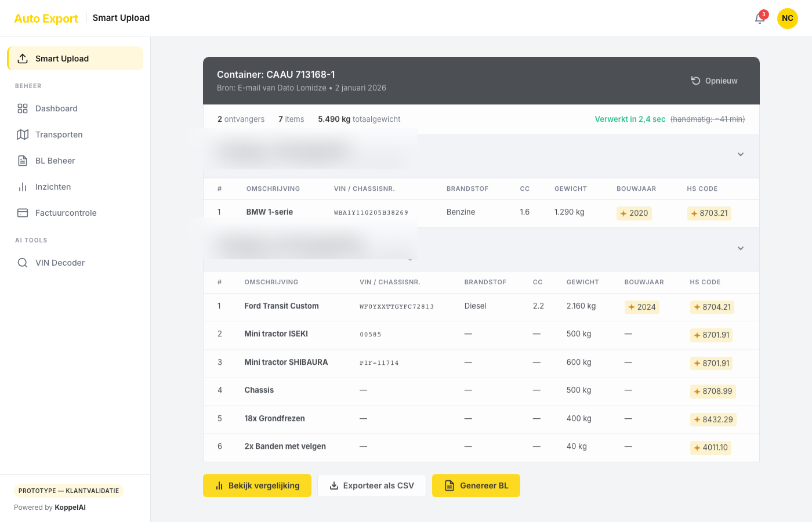Open Bekijk vergelijking
The width and height of the screenshot is (812, 522).
coord(257,485)
